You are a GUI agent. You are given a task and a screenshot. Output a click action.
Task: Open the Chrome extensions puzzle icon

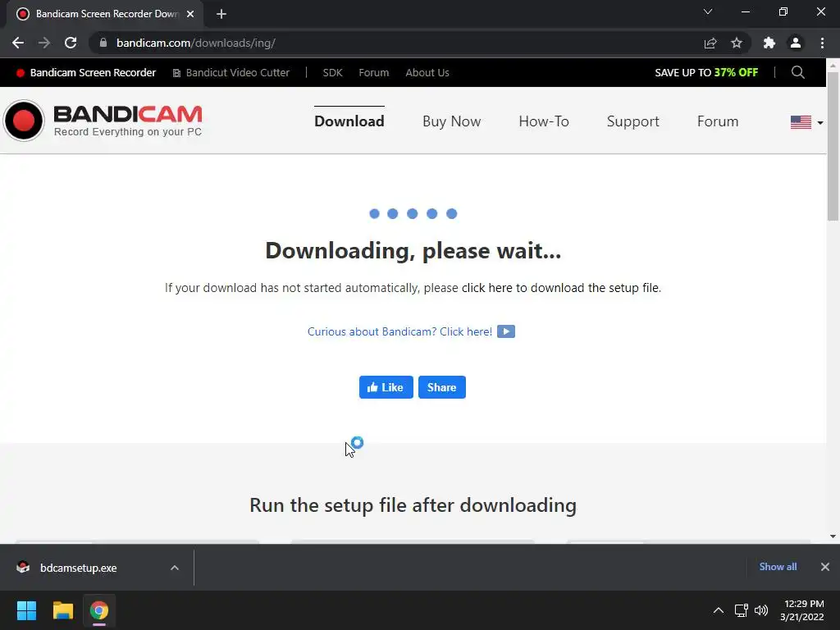(x=769, y=43)
